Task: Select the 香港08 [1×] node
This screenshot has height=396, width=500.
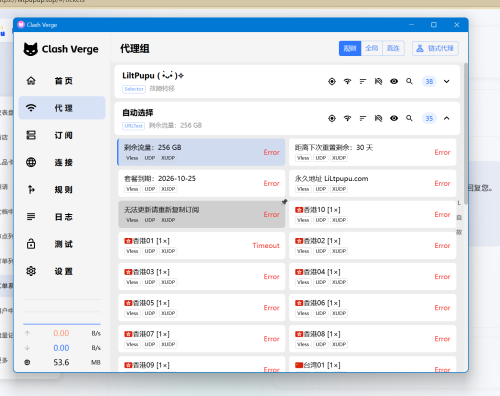Action: click(372, 339)
